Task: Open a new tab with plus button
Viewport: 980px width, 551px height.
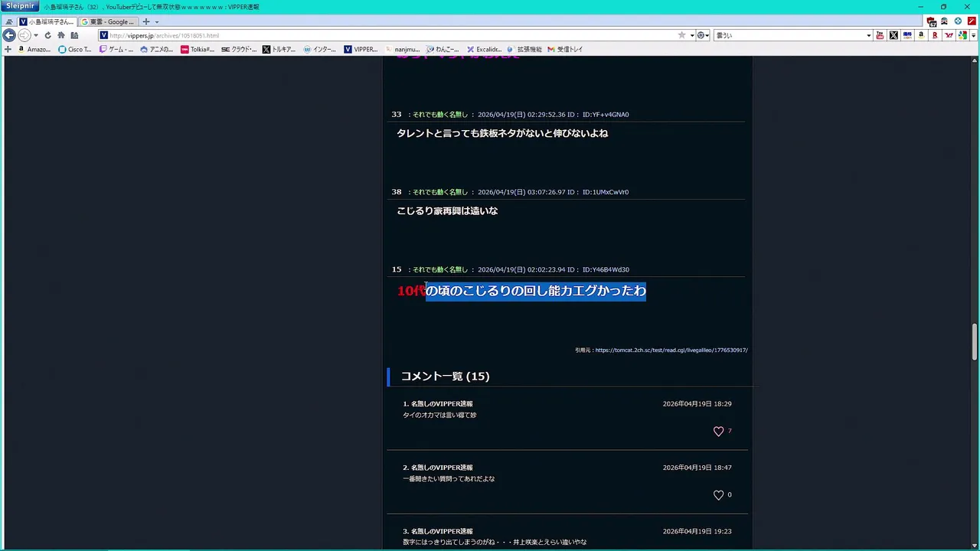Action: click(x=145, y=21)
